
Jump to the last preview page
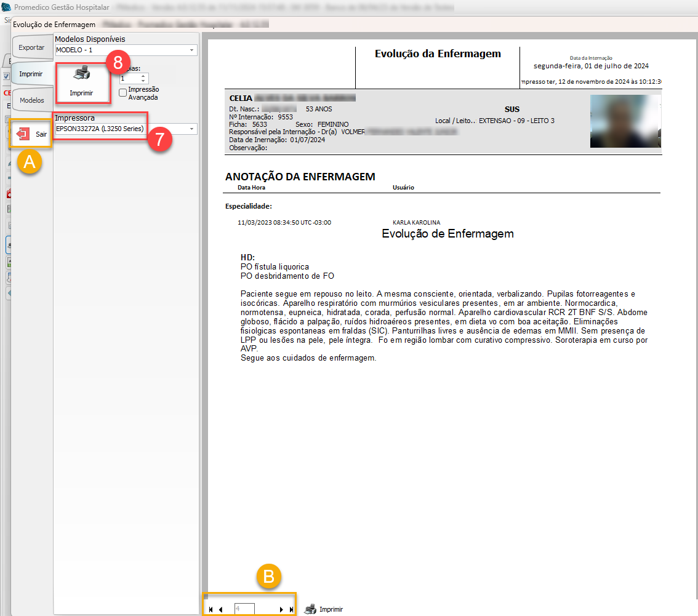(x=291, y=609)
